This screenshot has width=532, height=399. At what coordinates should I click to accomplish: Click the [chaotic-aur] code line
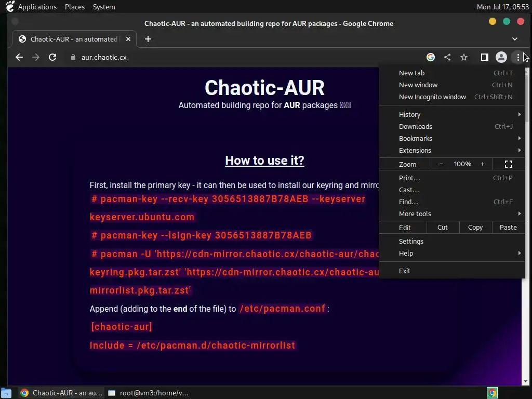122,327
